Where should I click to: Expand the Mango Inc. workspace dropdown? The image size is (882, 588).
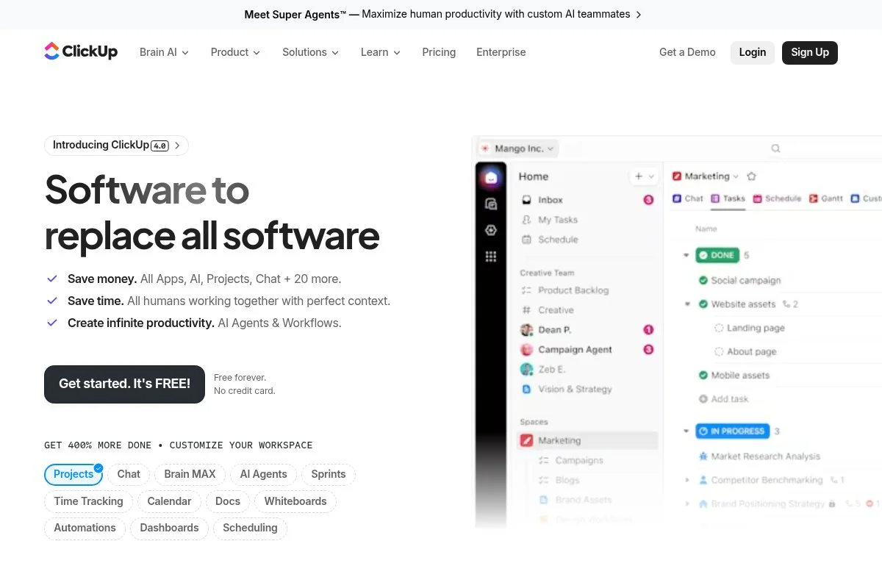click(x=517, y=148)
